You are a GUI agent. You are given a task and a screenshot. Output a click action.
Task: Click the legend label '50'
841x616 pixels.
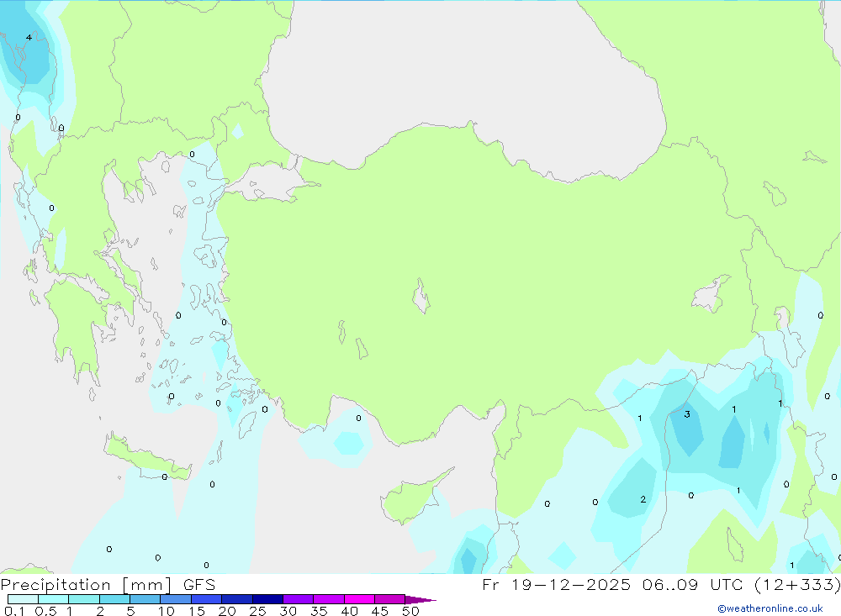click(410, 611)
